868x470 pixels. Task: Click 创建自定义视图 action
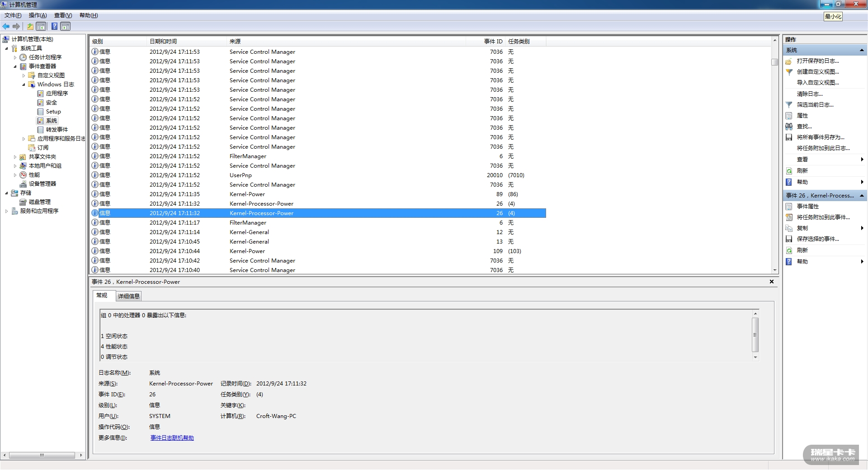click(x=818, y=72)
